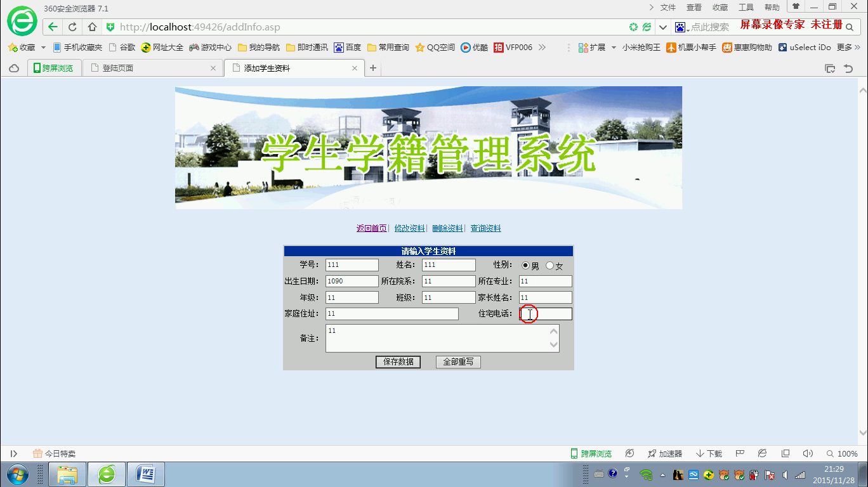Select 女 gender radio button
Image resolution: width=868 pixels, height=487 pixels.
549,266
